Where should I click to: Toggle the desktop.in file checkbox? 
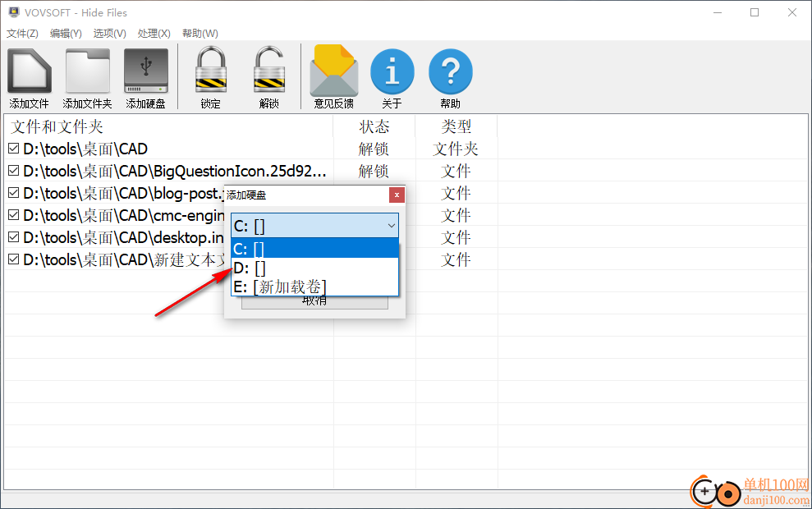click(14, 238)
